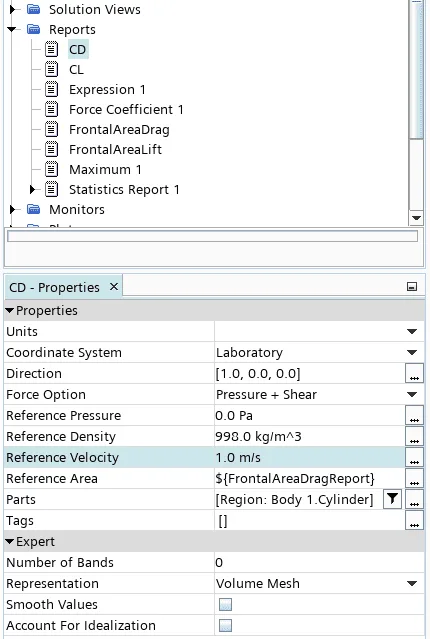Click the Reference Velocity value 1.0 m/s

[x=238, y=457]
